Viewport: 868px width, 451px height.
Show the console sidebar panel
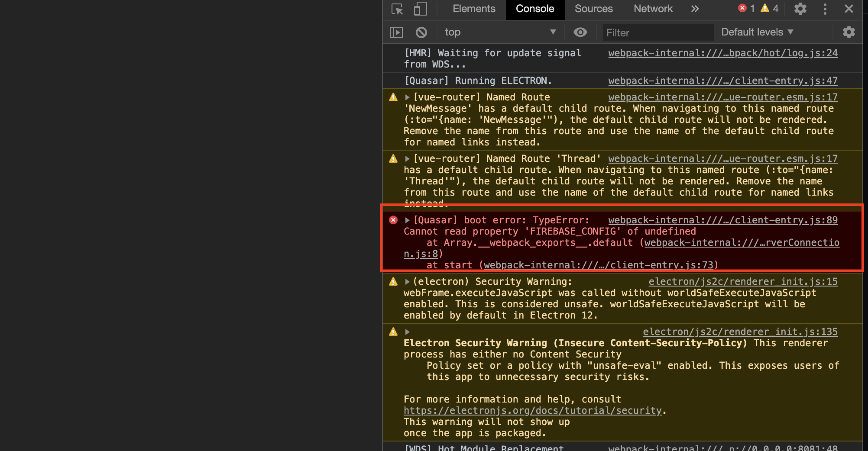pyautogui.click(x=395, y=32)
